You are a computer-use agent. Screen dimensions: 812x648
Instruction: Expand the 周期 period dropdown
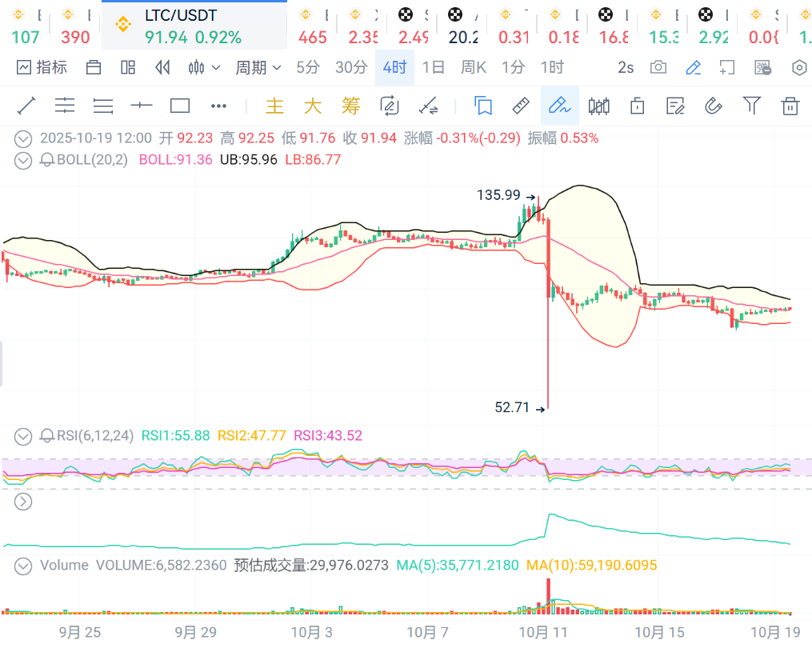[258, 67]
